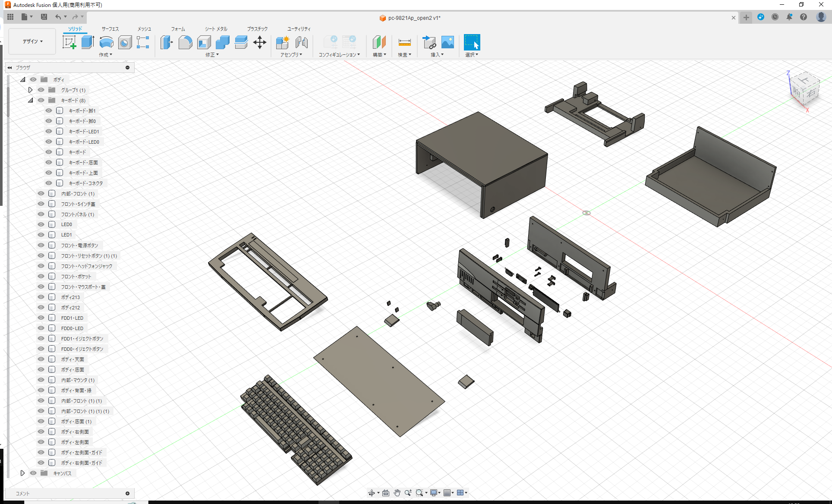Hide the ボディ・天面 body
This screenshot has height=504, width=832.
[x=41, y=359]
